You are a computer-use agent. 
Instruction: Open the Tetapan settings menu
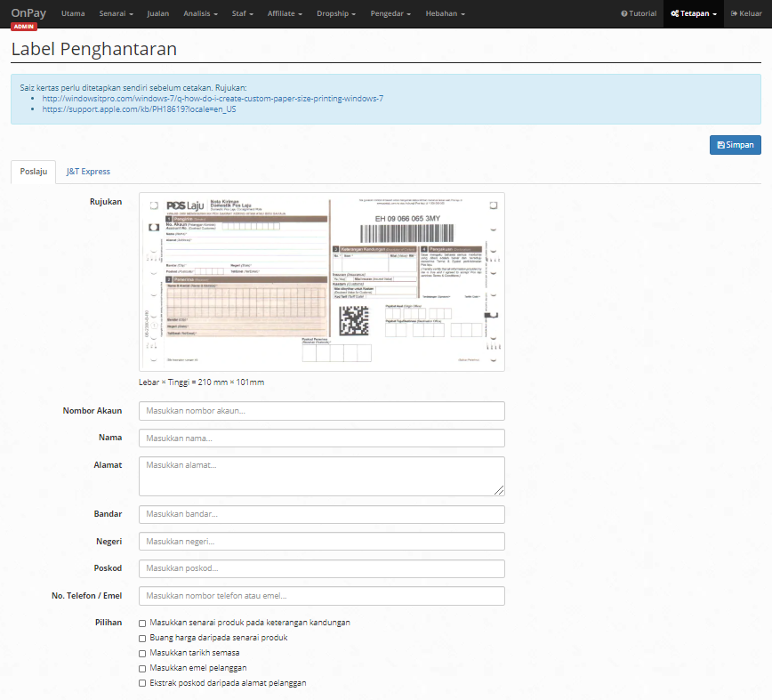(x=694, y=13)
